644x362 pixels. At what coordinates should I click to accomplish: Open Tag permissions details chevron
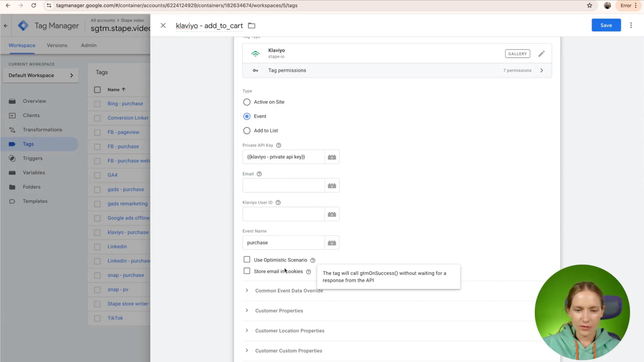(542, 70)
